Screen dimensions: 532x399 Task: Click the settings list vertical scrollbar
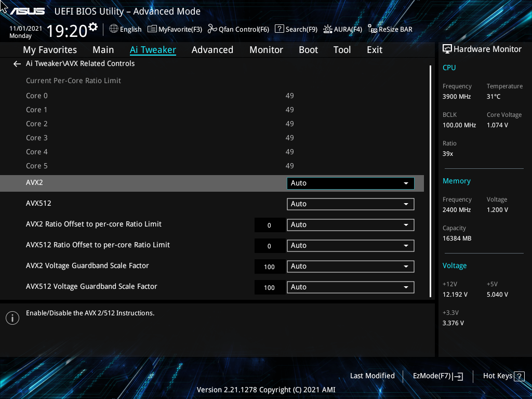coord(430,181)
